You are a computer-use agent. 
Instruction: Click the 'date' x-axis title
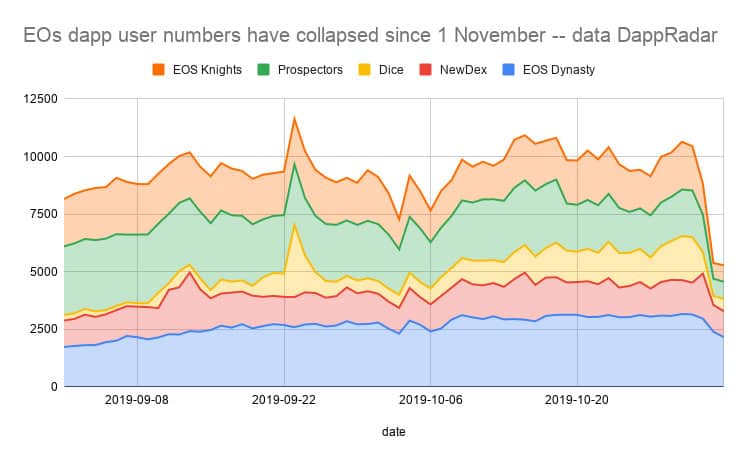[x=394, y=432]
